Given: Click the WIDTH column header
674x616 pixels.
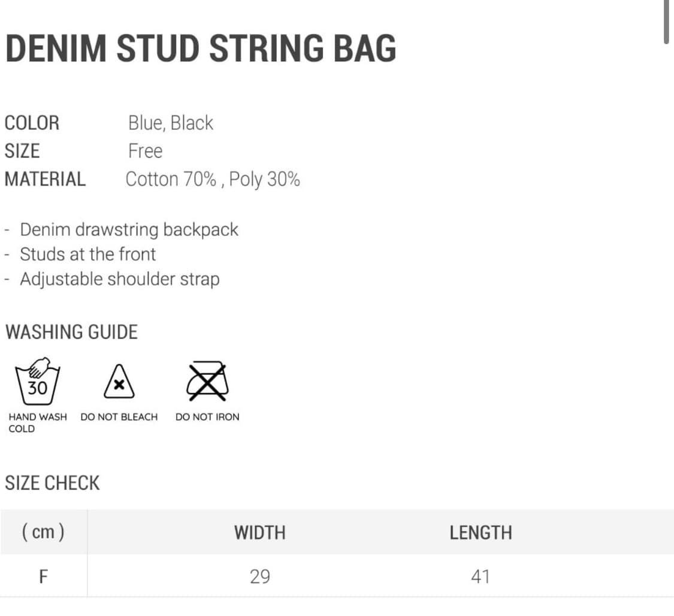Looking at the screenshot, I should [259, 533].
